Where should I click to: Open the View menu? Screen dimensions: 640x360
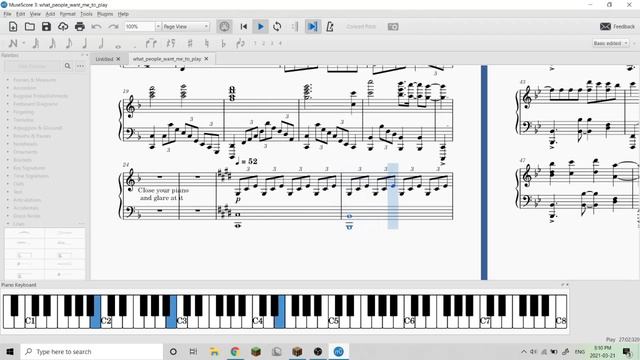tap(35, 14)
